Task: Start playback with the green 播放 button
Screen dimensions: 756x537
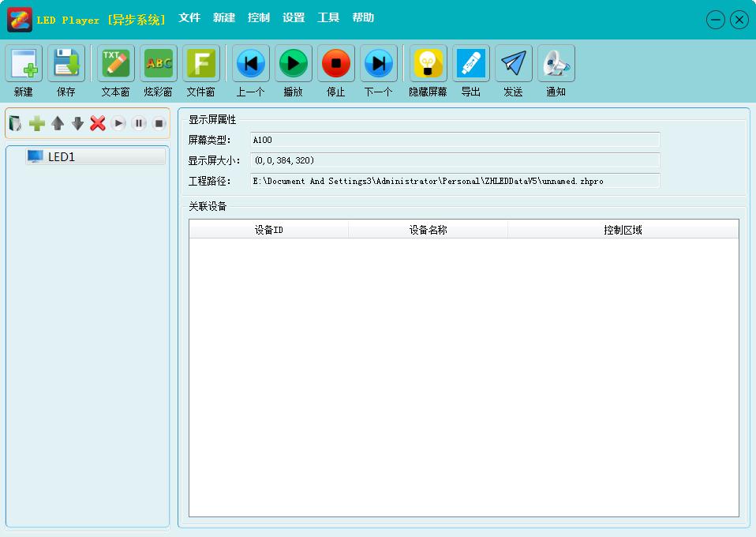Action: pos(293,63)
